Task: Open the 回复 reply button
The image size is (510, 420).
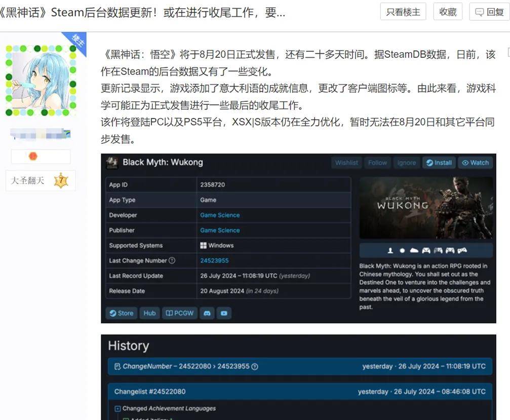Action: (x=490, y=12)
